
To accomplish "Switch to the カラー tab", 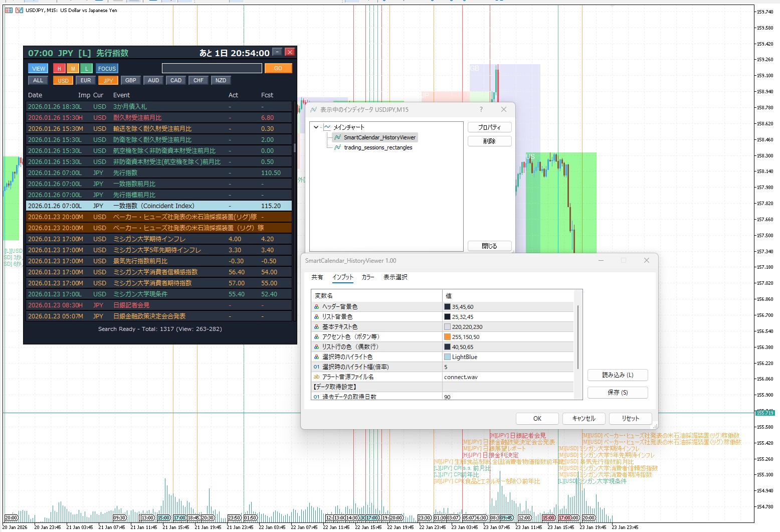I will 368,277.
